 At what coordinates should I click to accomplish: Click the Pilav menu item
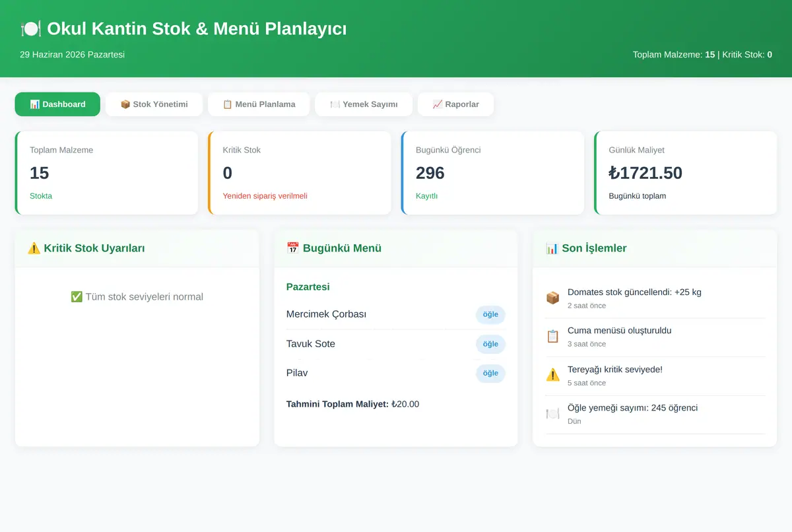(396, 373)
